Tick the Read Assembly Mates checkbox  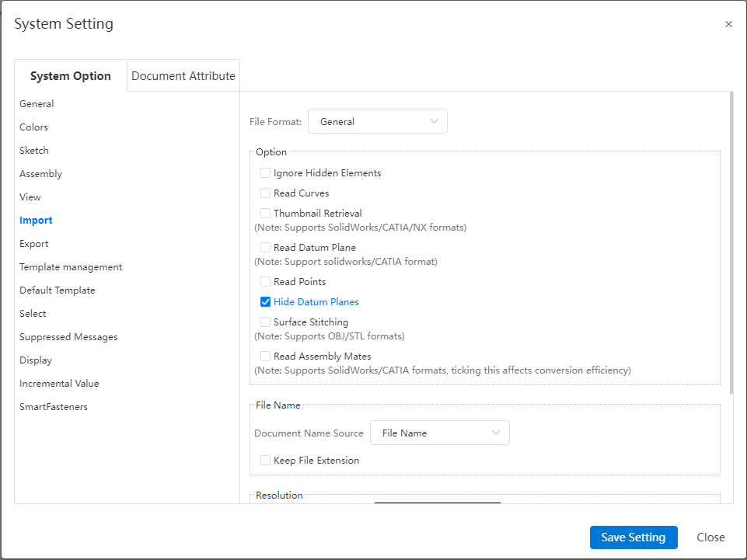(x=265, y=357)
